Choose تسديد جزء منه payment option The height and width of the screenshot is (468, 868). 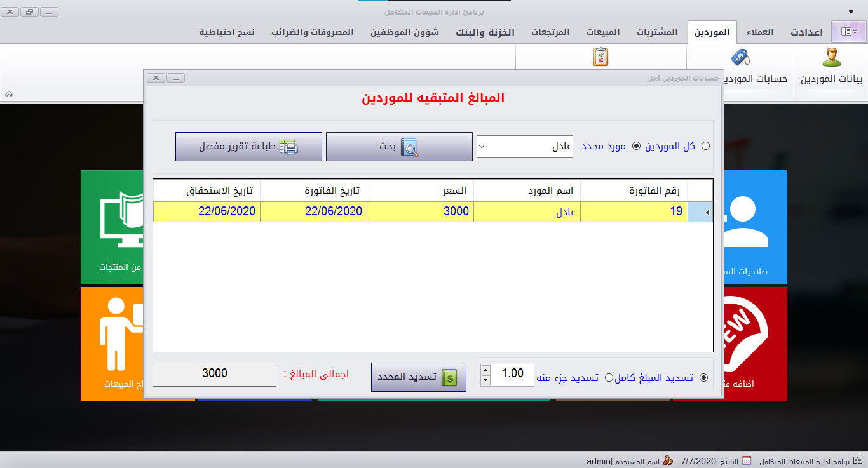coord(609,377)
